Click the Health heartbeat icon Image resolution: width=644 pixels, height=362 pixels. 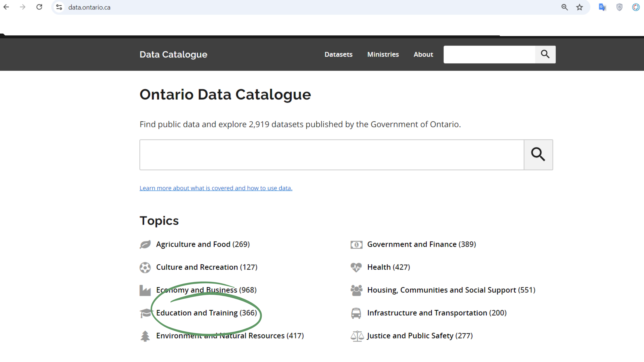[x=356, y=267]
